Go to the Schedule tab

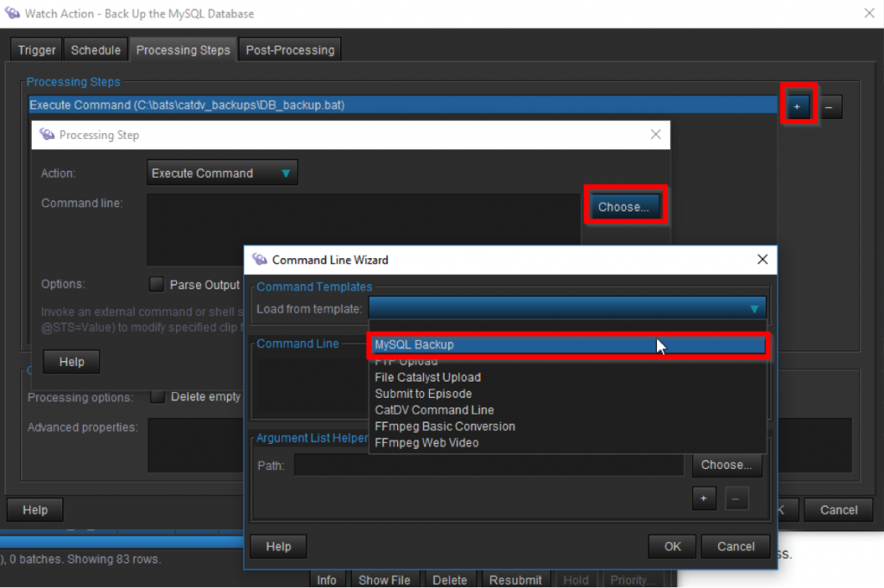click(96, 50)
